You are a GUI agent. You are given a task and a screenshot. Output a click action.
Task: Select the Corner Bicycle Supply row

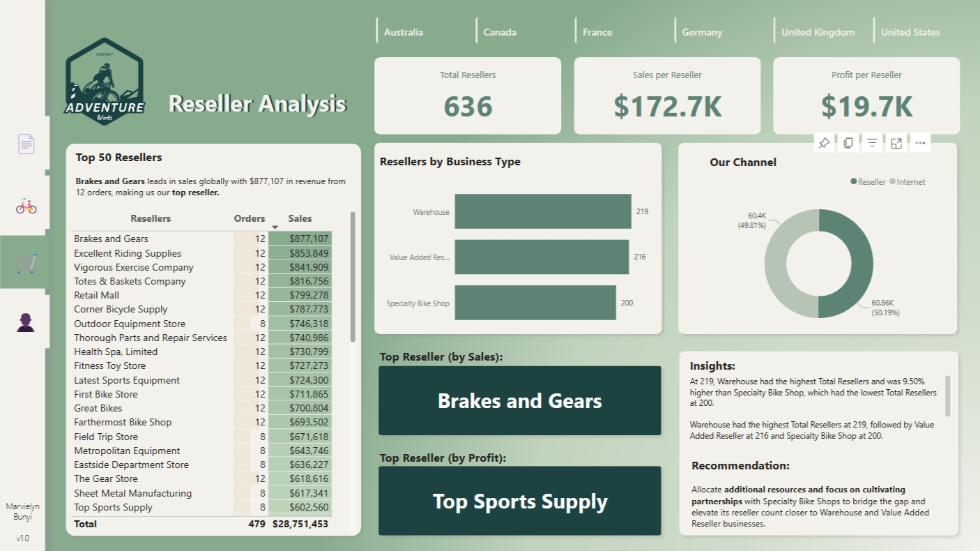[x=202, y=309]
